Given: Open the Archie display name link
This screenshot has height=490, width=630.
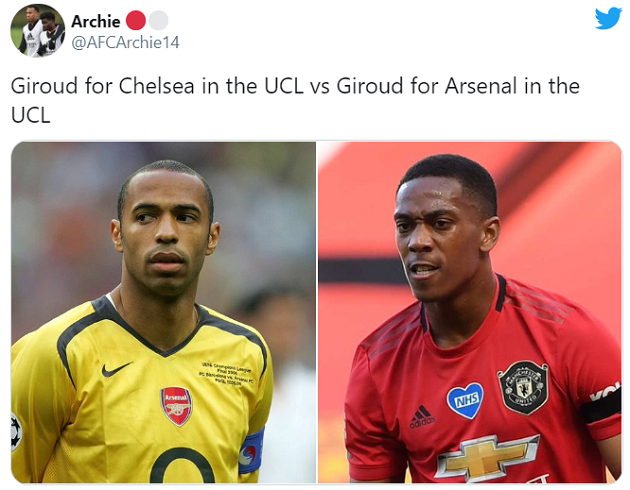Looking at the screenshot, I should (95, 21).
